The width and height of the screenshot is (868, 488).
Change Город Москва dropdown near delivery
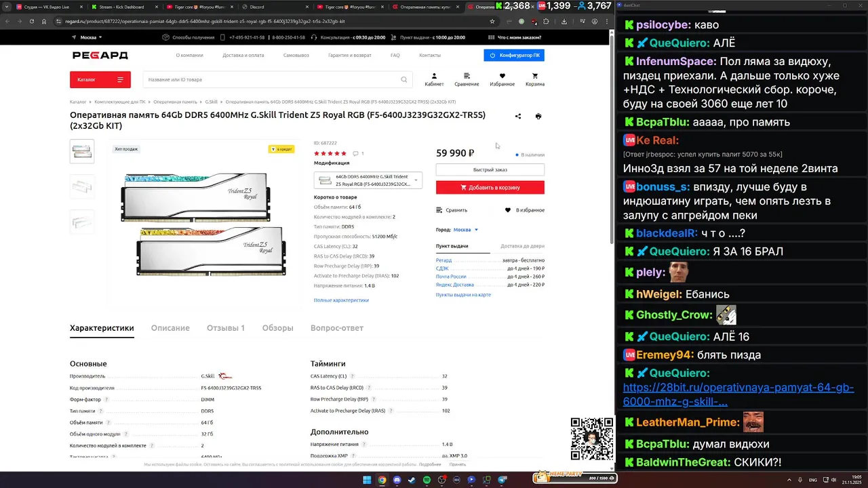[x=466, y=230]
